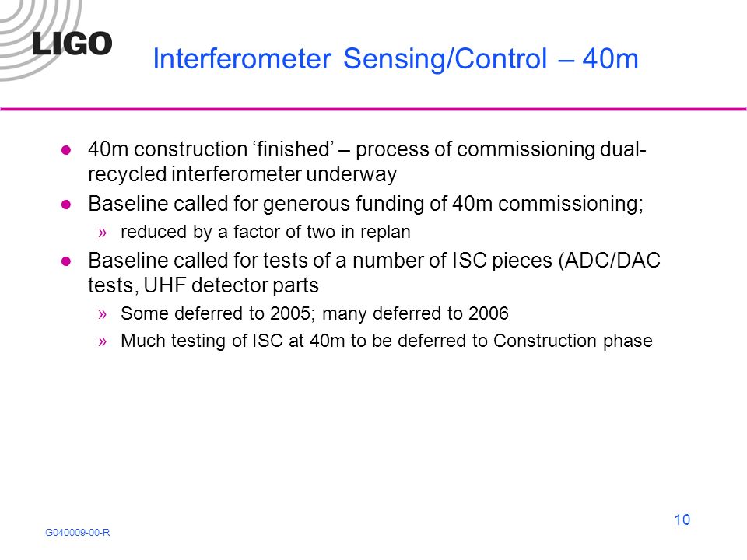Click the slide number 10

pos(682,520)
